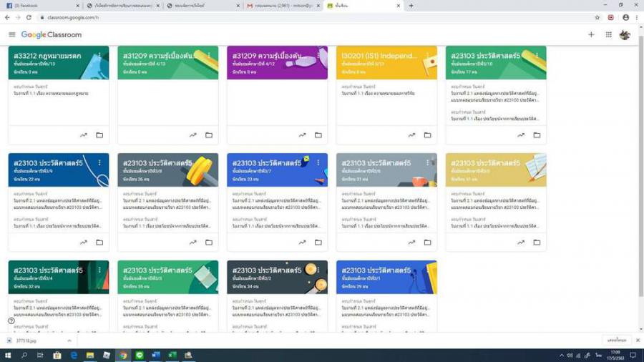The width and height of the screenshot is (644, 362).
Task: Open download options arrow for 377518.jpg
Action: click(x=69, y=341)
